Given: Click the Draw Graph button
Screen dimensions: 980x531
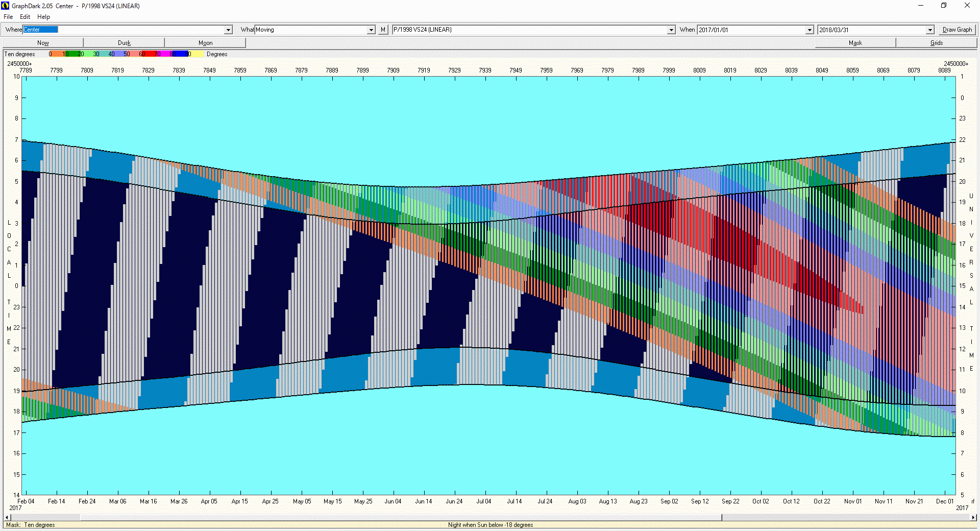Looking at the screenshot, I should pyautogui.click(x=957, y=30).
